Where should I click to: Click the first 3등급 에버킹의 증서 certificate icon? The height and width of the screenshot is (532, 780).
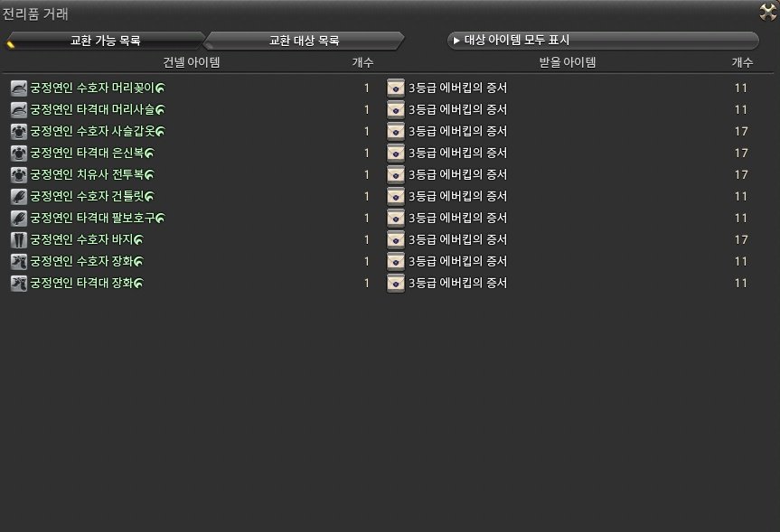point(395,88)
